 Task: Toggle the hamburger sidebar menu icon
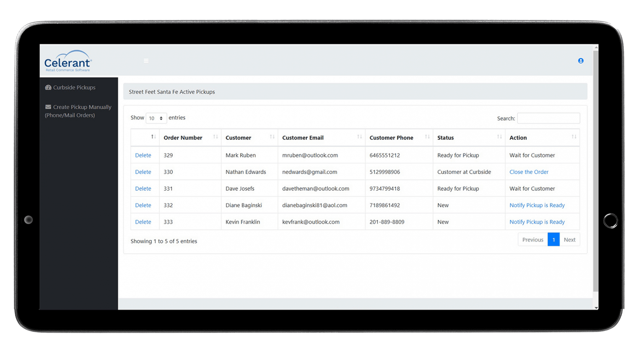pos(146,61)
